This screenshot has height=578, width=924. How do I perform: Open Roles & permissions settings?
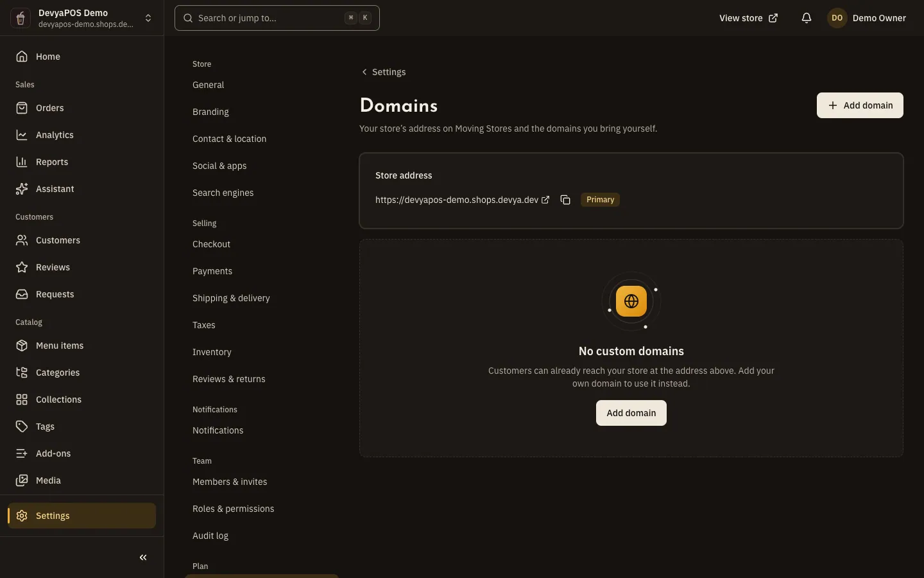pyautogui.click(x=233, y=509)
